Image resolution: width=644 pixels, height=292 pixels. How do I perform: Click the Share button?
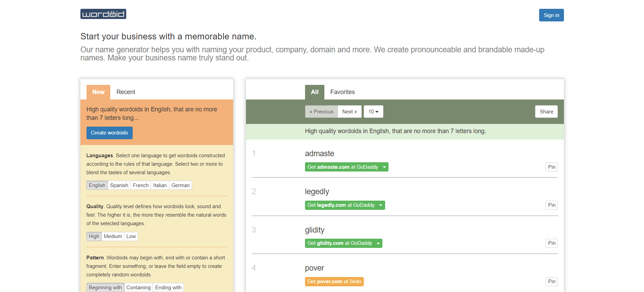click(546, 112)
